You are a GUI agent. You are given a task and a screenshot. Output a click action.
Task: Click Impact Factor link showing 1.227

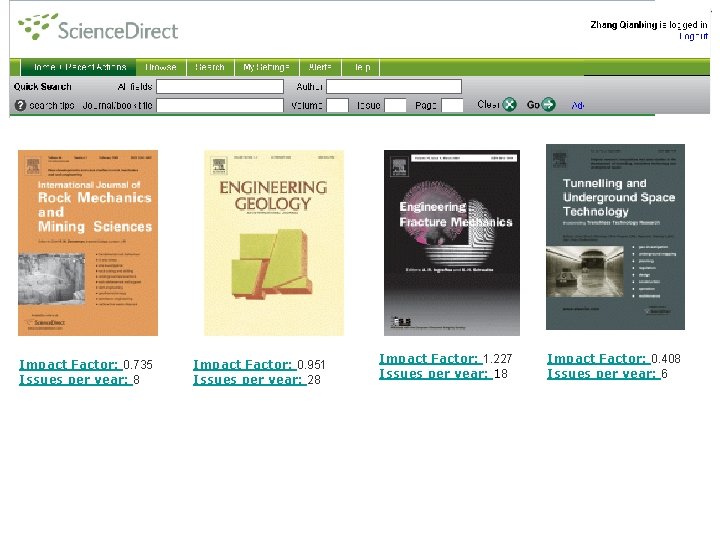coord(430,359)
